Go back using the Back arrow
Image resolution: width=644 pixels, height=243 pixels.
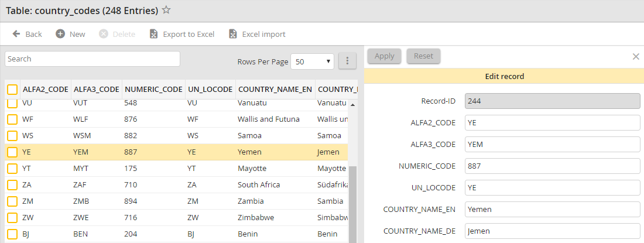point(27,34)
